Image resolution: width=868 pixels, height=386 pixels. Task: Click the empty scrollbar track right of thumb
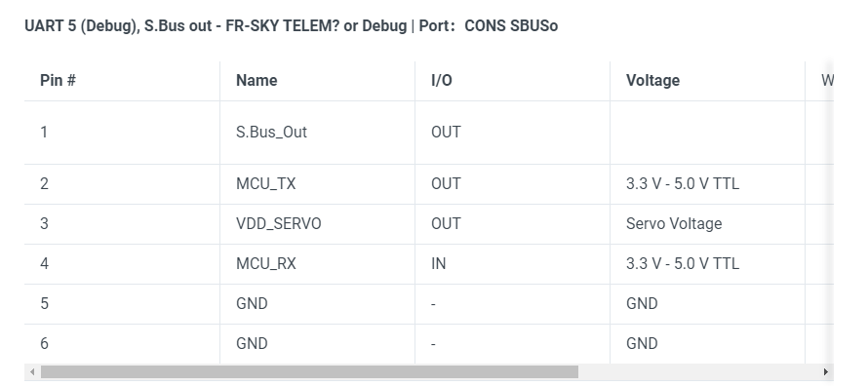[698, 372]
